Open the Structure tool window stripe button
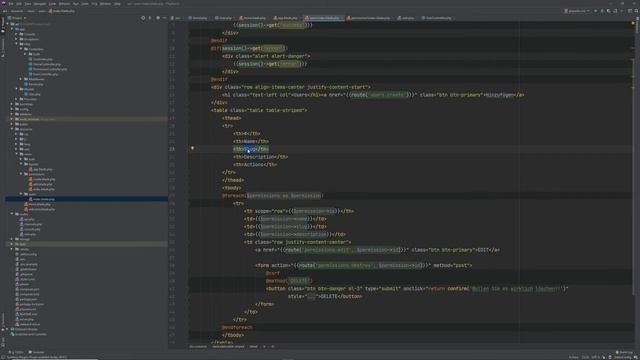 click(2, 47)
